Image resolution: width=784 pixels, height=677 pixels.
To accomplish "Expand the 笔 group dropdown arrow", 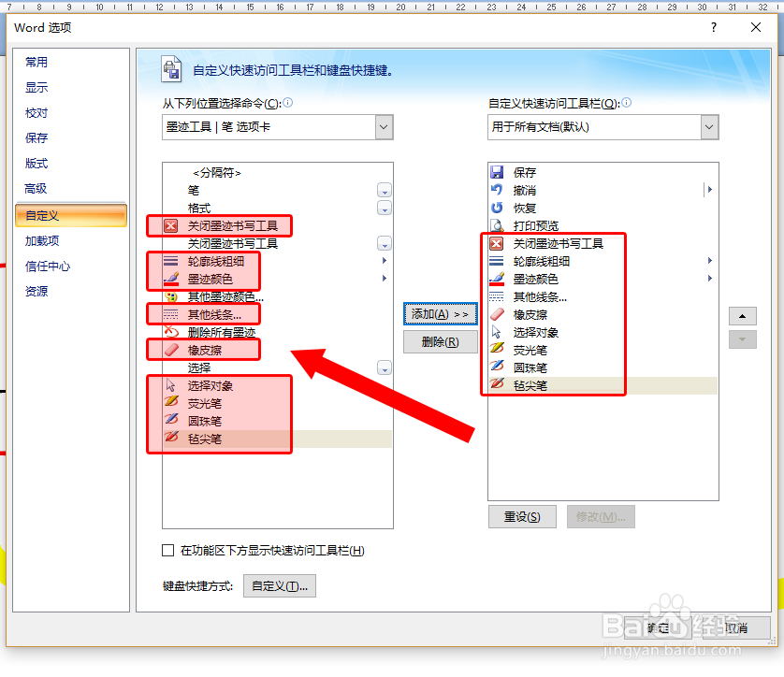I will [384, 191].
